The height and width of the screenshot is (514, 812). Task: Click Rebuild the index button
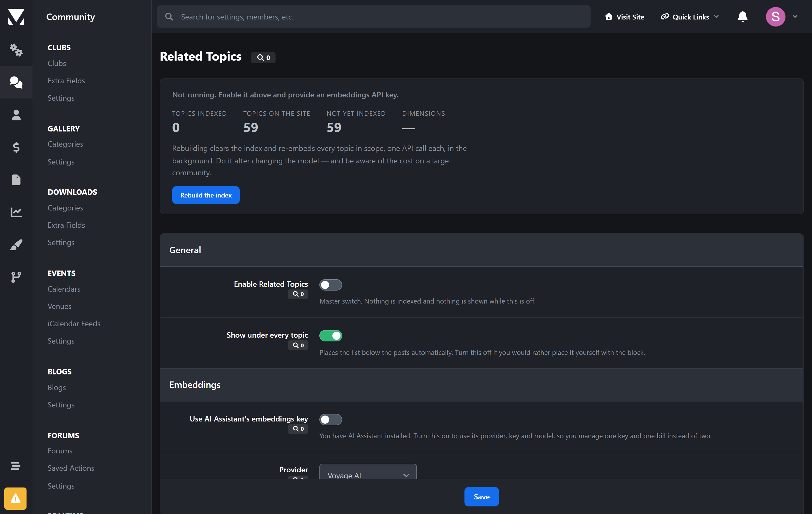point(206,195)
